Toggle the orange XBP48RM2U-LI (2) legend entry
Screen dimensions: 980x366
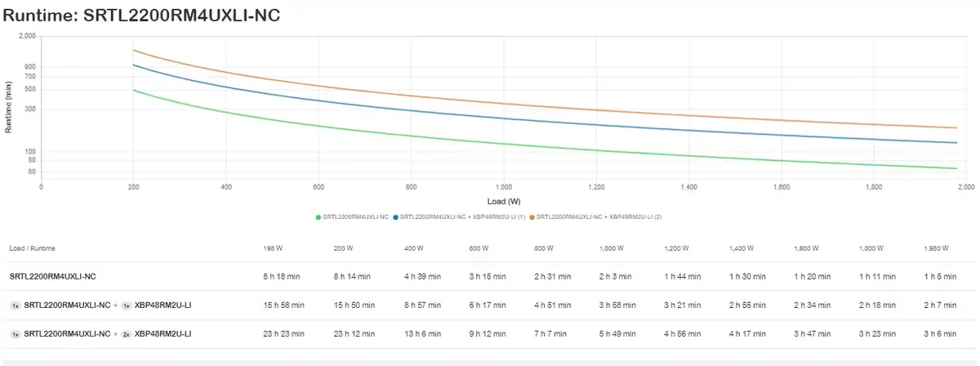click(x=598, y=217)
